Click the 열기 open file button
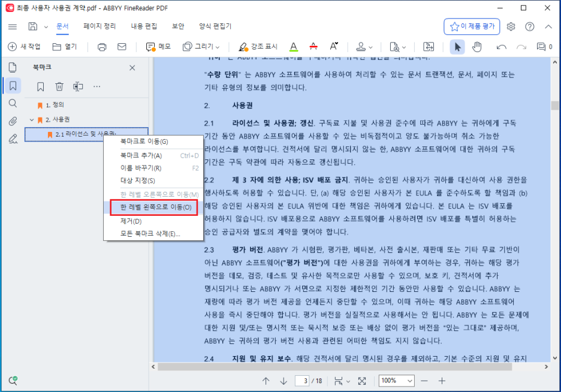561x392 pixels. (x=65, y=47)
